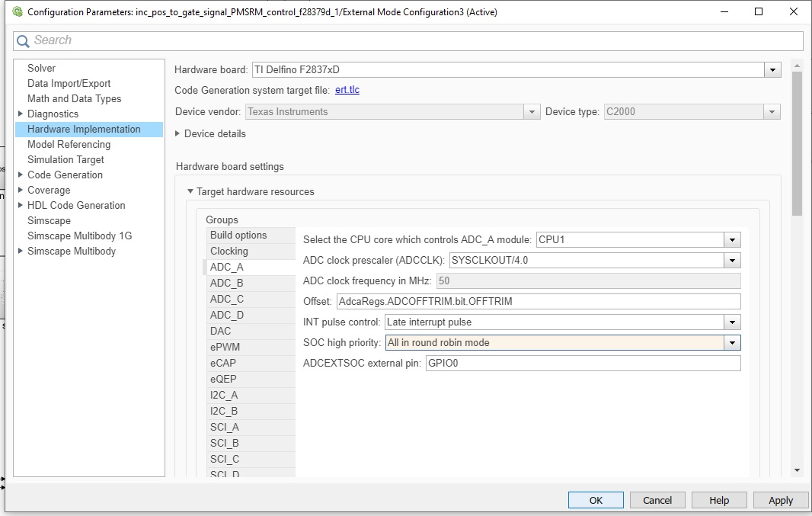
Task: Click the search magnifier icon
Action: (x=24, y=40)
